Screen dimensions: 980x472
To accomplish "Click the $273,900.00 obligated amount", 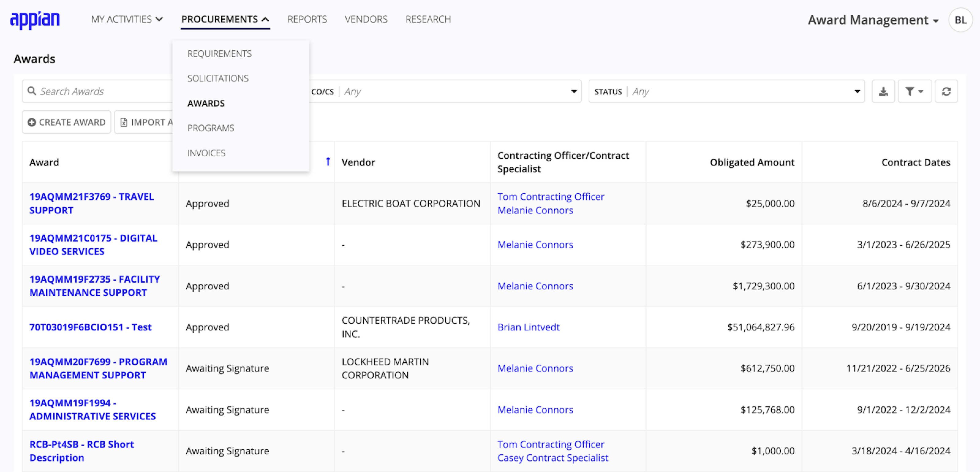I will (767, 245).
